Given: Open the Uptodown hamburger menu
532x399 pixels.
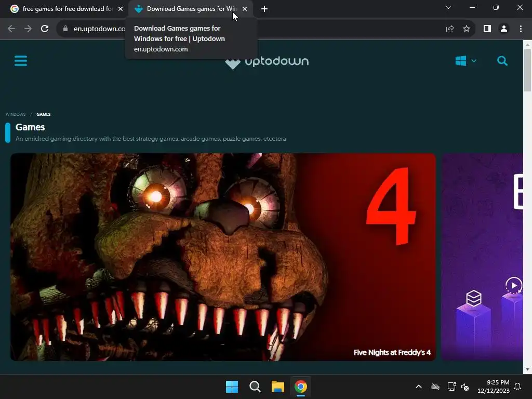Looking at the screenshot, I should coord(21,61).
